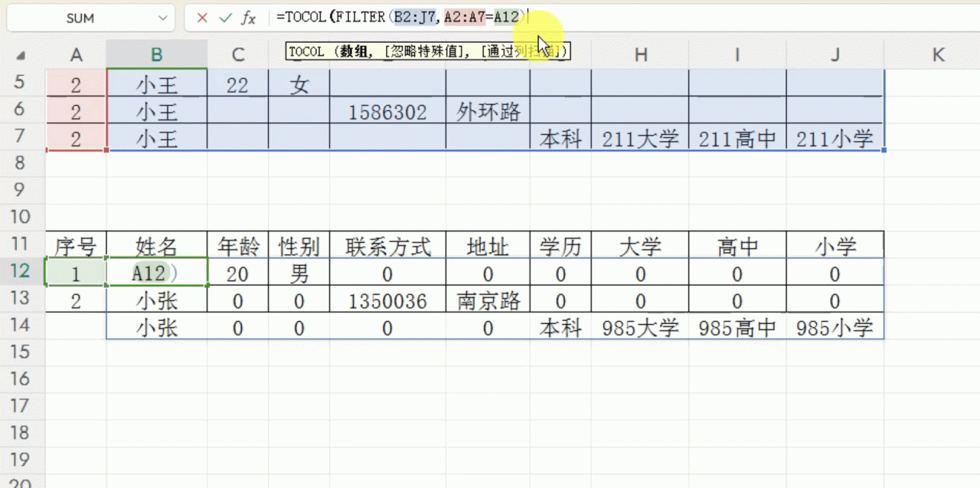Click cell D5 containing 女
This screenshot has height=488, width=980.
click(299, 84)
